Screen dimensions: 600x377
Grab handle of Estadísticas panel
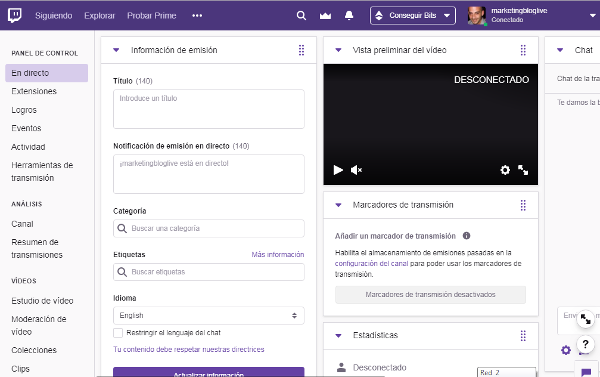(523, 336)
